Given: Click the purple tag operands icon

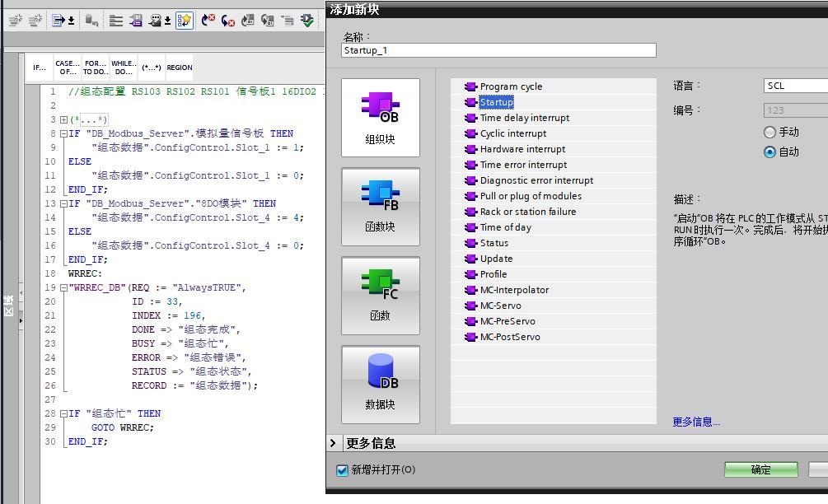Looking at the screenshot, I should (136, 21).
